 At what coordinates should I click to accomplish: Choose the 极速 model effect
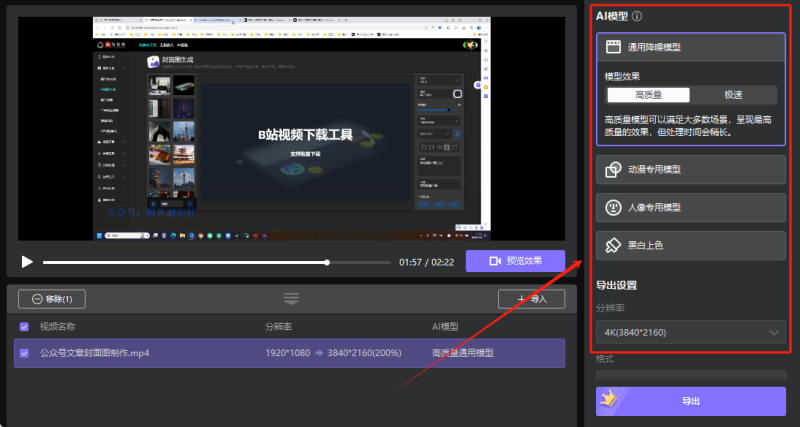(733, 95)
